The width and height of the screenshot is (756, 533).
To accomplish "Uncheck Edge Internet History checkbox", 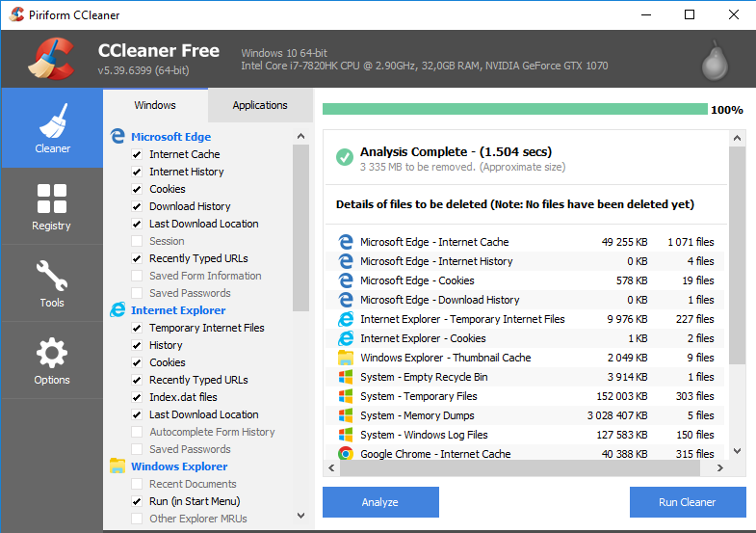I will click(x=137, y=172).
